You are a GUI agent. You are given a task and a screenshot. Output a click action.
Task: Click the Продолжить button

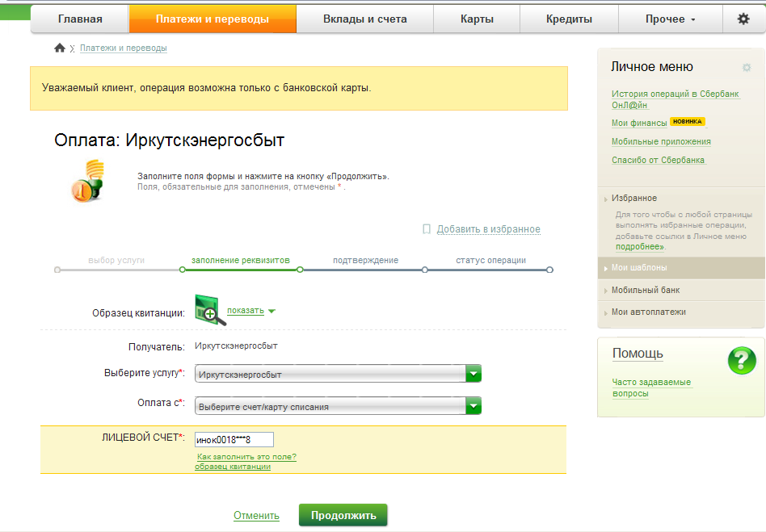343,515
